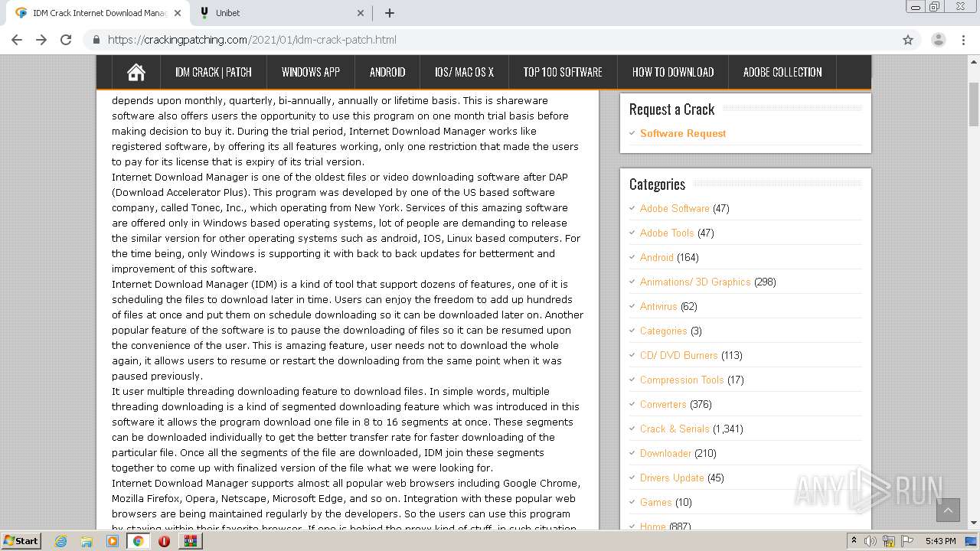The height and width of the screenshot is (551, 980).
Task: Open Windows Start menu
Action: point(21,540)
